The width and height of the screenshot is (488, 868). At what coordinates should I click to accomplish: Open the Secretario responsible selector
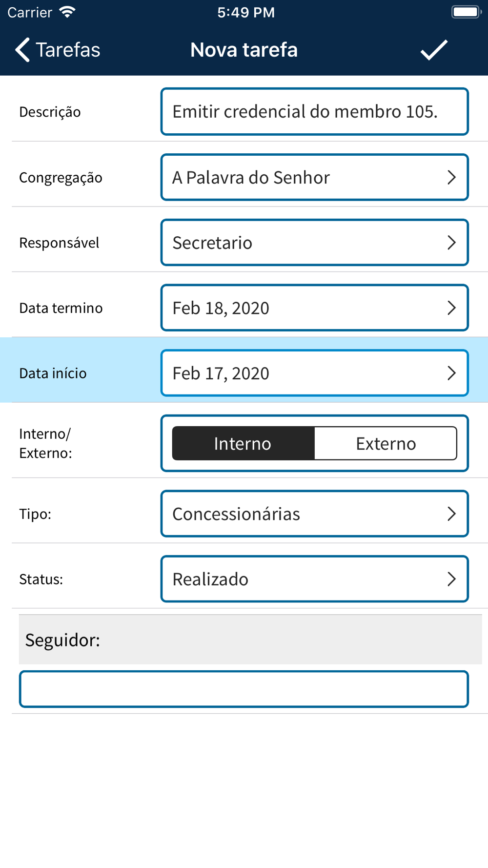315,243
